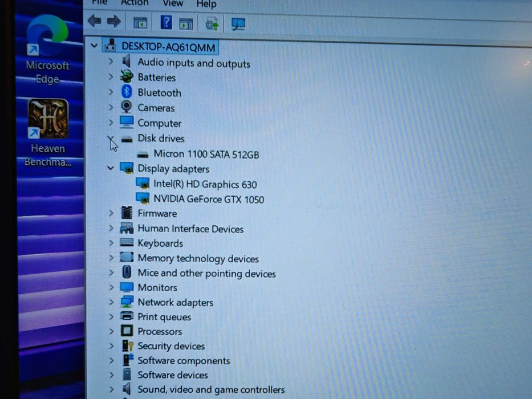Viewport: 532px width, 399px height.
Task: Select Micron 1100 SATA 512GB drive
Action: coord(206,154)
